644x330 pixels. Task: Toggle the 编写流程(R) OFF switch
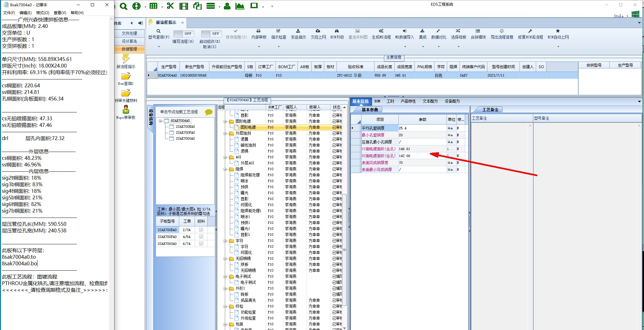(184, 34)
